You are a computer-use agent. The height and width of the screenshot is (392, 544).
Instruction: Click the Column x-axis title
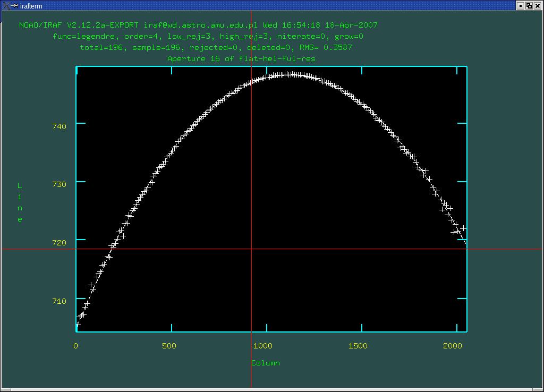(x=265, y=363)
